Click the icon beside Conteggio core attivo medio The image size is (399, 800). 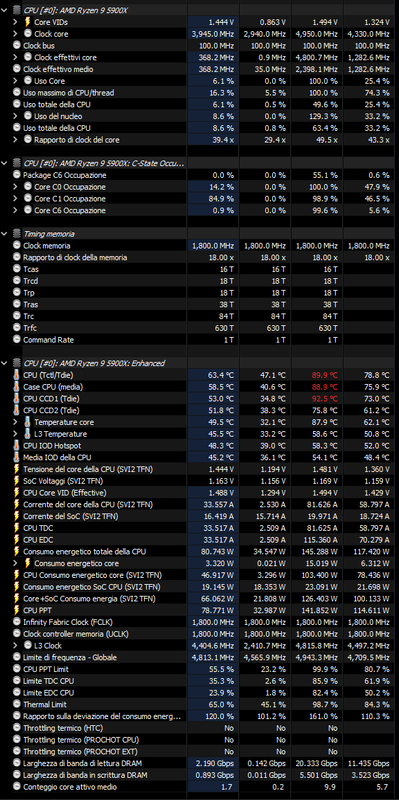click(x=17, y=787)
